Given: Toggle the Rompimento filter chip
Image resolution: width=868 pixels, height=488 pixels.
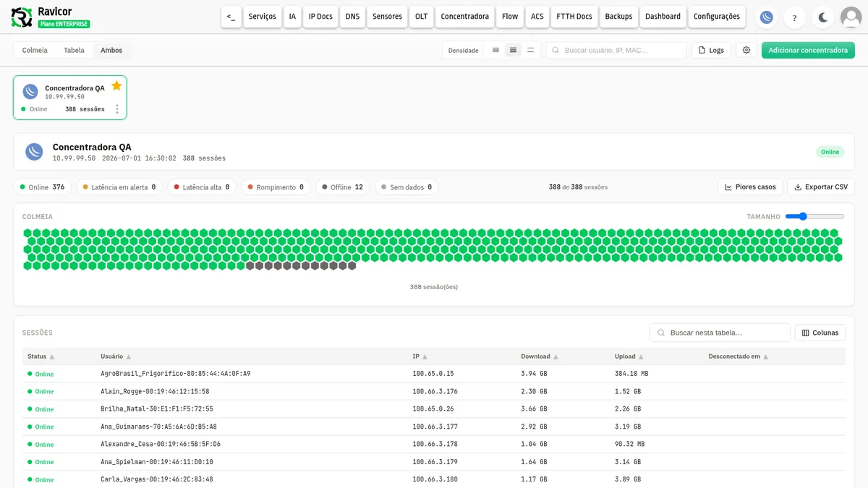Looking at the screenshot, I should click(x=276, y=187).
